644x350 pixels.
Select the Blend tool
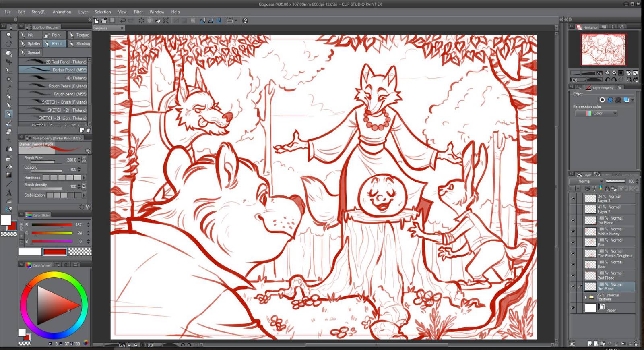(8, 149)
